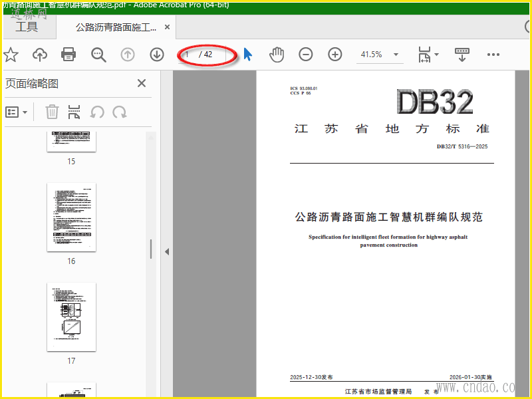Select page 17 thumbnail
The image size is (532, 399).
pyautogui.click(x=71, y=317)
